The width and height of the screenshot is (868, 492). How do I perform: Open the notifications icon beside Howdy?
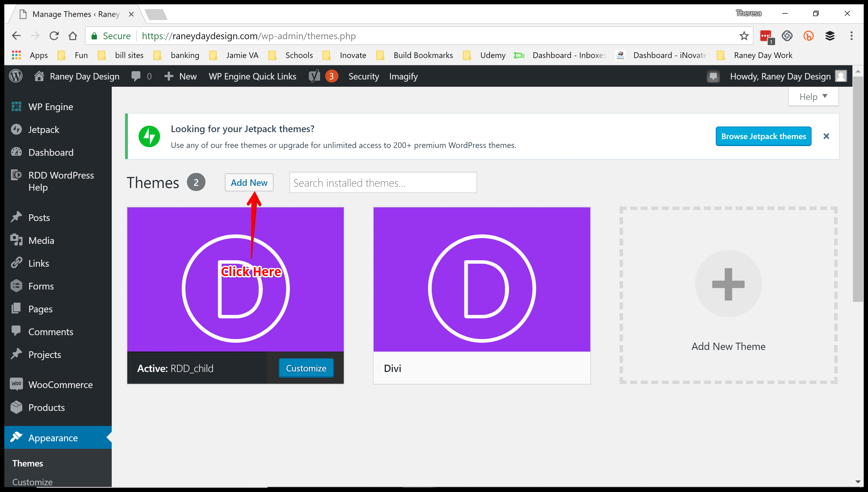(x=713, y=76)
